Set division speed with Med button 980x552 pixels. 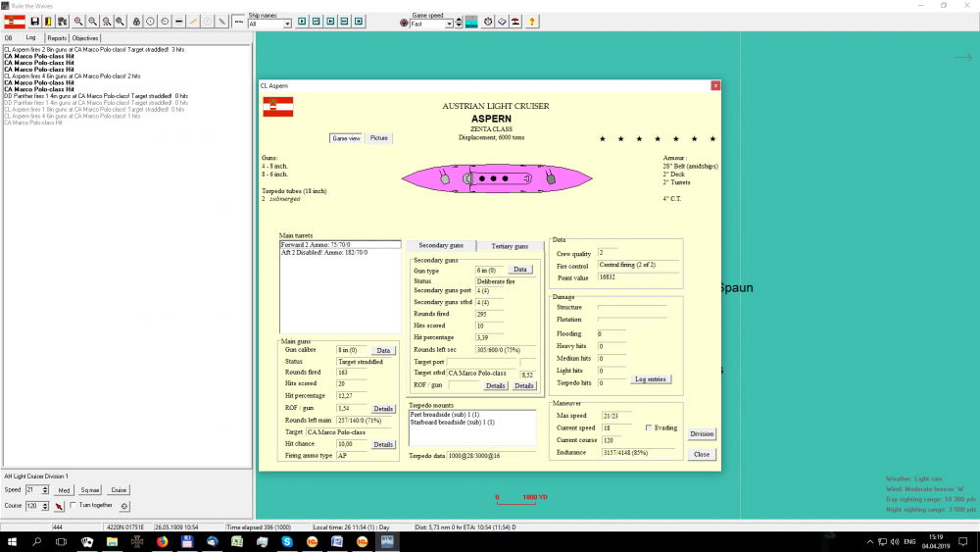pos(64,491)
